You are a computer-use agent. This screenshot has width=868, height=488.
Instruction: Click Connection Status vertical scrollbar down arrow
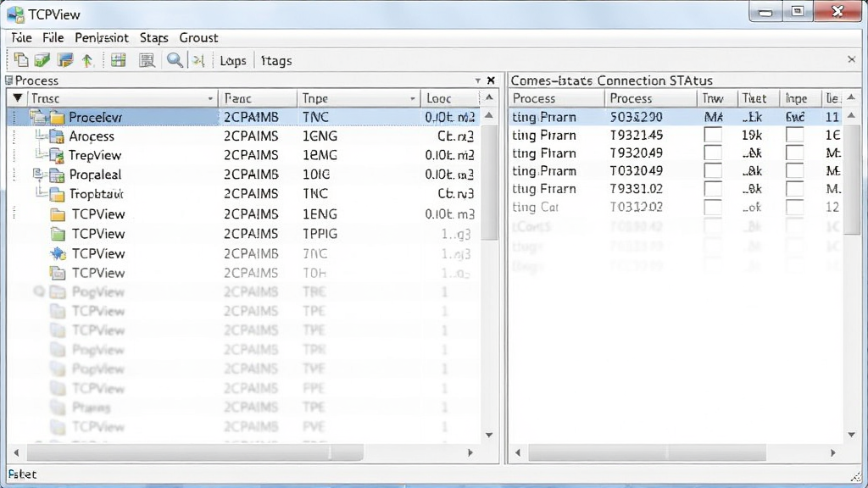tap(851, 435)
